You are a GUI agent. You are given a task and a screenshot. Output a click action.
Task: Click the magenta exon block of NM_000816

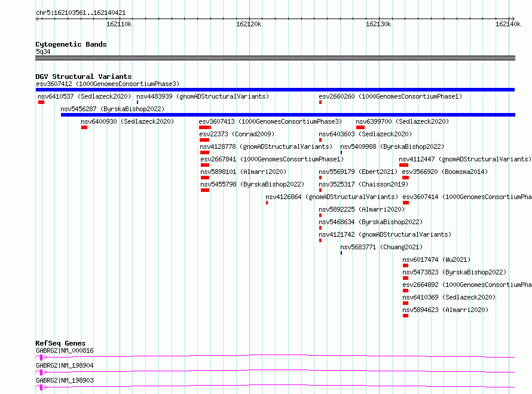[41, 358]
